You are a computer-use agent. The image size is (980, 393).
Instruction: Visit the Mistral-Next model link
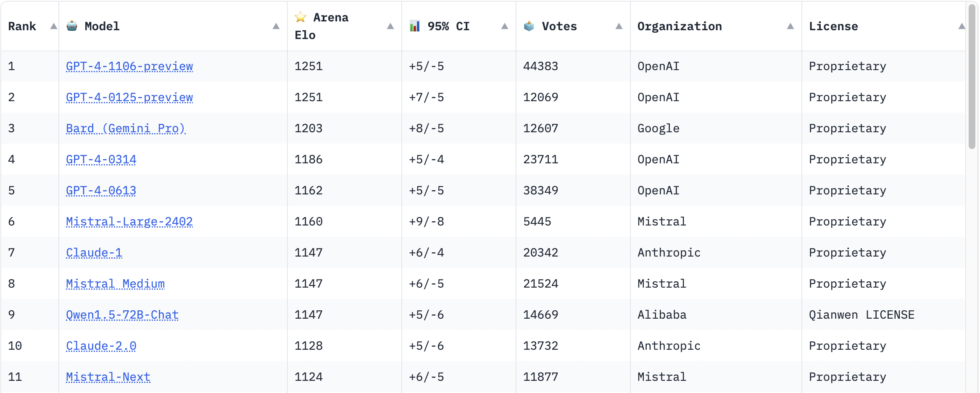(x=108, y=377)
